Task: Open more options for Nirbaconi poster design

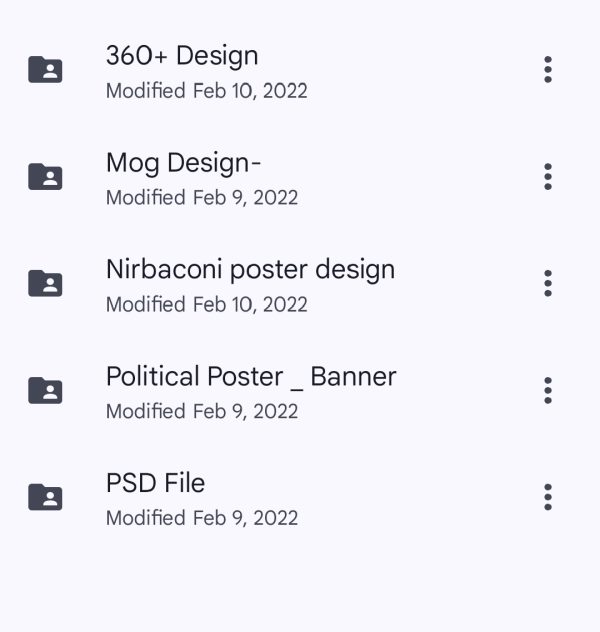Action: tap(548, 283)
